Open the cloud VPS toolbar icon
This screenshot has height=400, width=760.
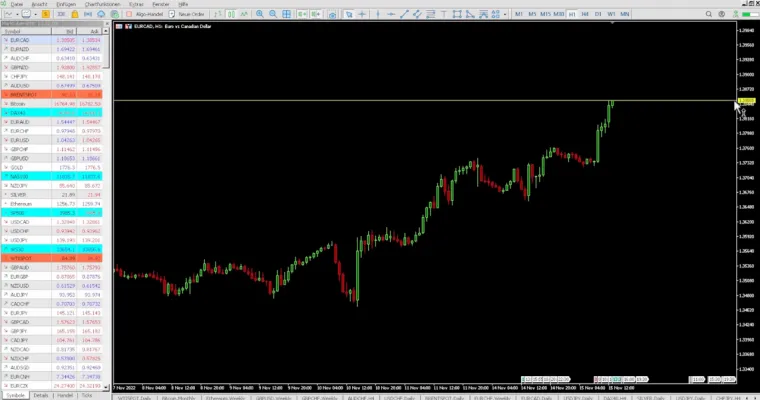101,14
